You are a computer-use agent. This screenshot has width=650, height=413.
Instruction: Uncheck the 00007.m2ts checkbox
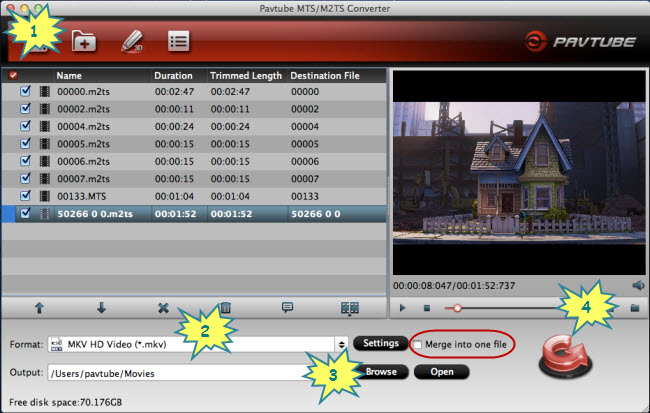pos(25,178)
